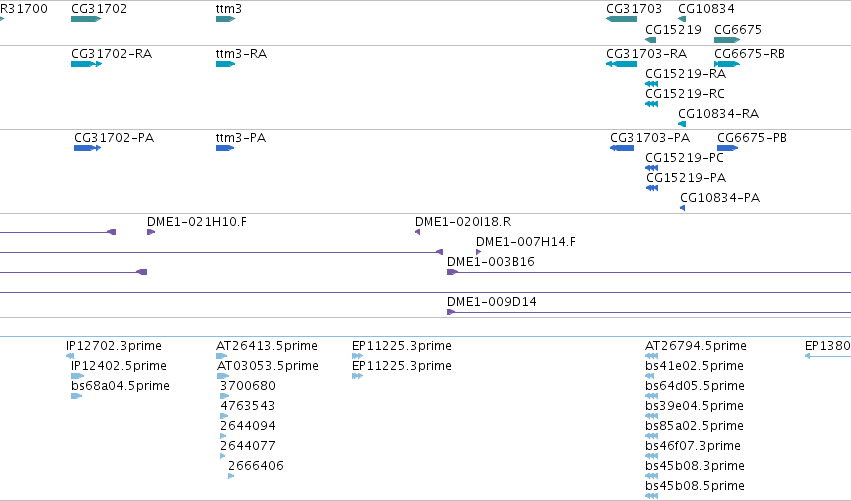
Task: Select the bs85a02.5prime EST label
Action: point(694,426)
